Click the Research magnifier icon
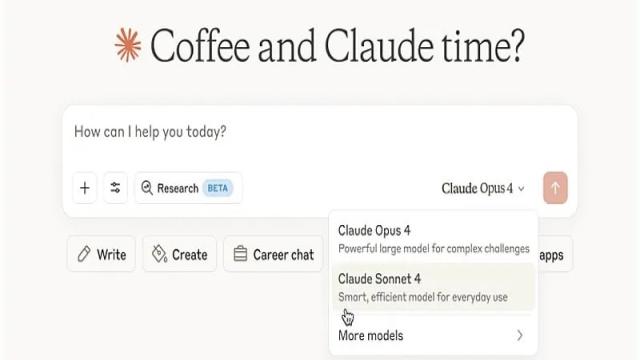Image resolution: width=640 pixels, height=360 pixels. tap(147, 188)
